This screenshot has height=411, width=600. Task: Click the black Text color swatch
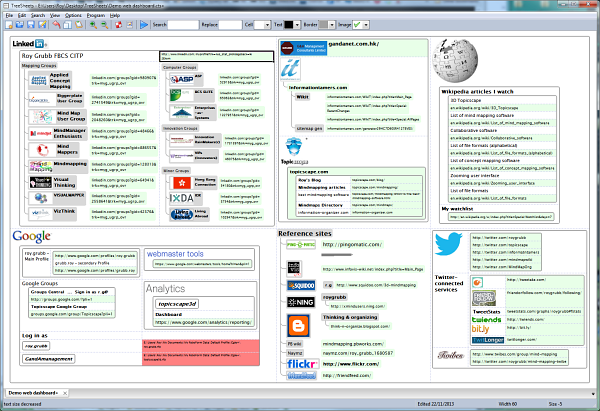point(289,25)
